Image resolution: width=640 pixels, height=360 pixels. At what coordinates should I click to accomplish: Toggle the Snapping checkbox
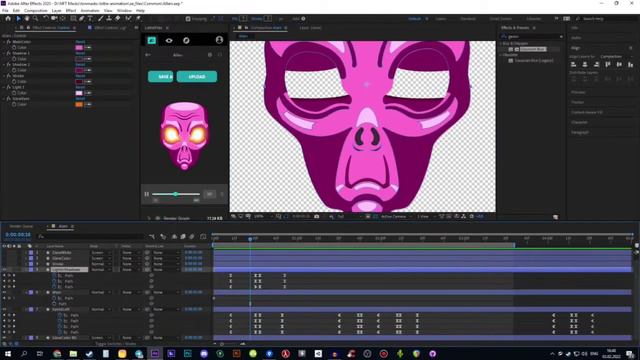point(188,19)
